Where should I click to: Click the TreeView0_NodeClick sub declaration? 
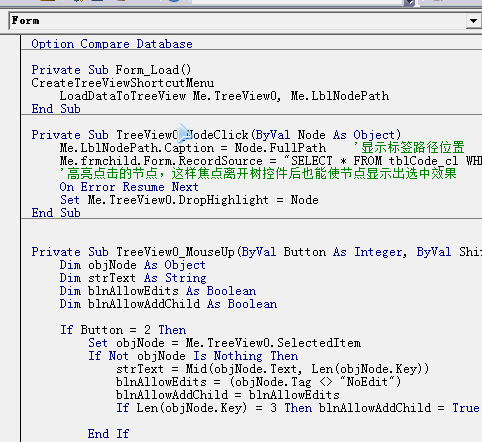pyautogui.click(x=216, y=135)
